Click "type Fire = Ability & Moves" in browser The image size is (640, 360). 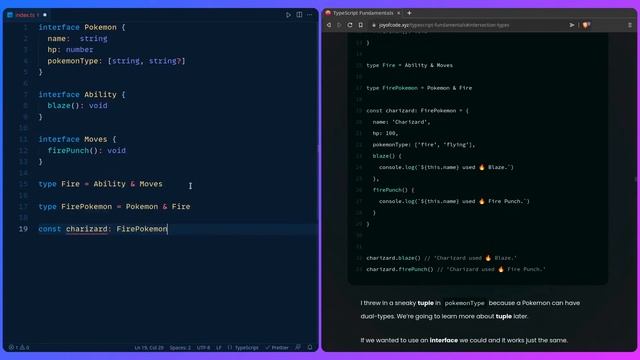[x=409, y=65]
